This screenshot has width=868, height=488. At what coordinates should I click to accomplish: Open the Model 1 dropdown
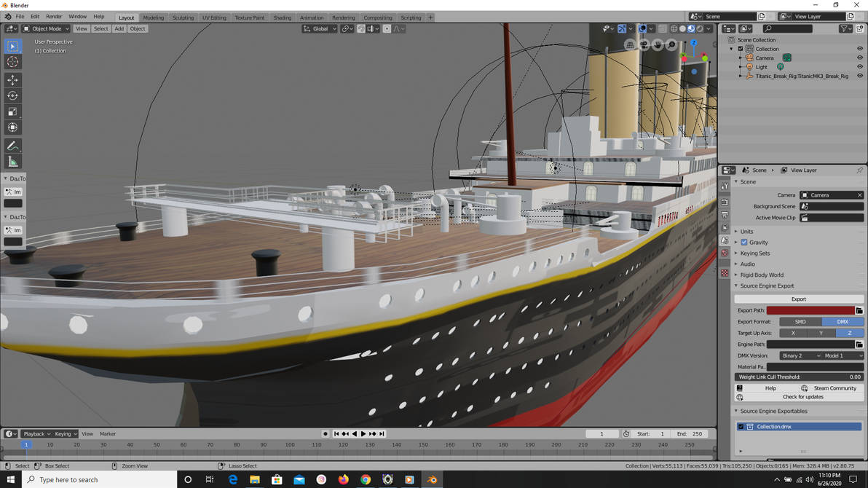tap(843, 356)
